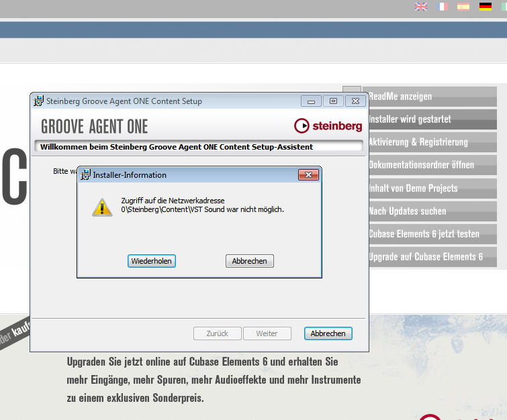Maximize the Groove Agent ONE Content Setup window
This screenshot has width=507, height=420.
[333, 101]
